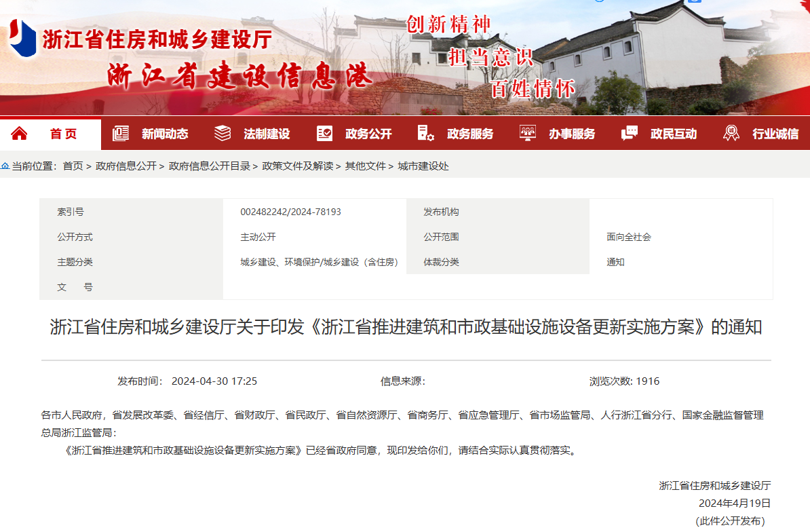Image resolution: width=810 pixels, height=532 pixels.
Task: Click the 政务公开 checkmark document icon
Action: click(324, 134)
